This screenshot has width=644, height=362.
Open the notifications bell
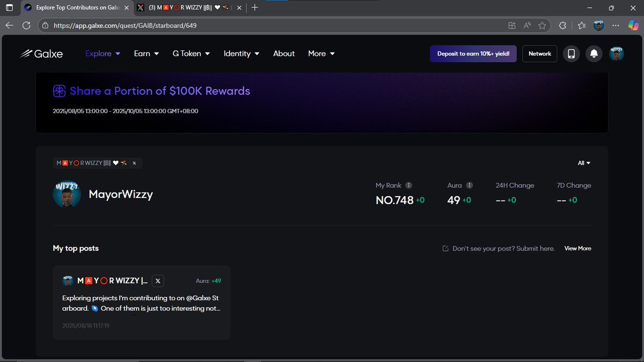[x=594, y=54]
